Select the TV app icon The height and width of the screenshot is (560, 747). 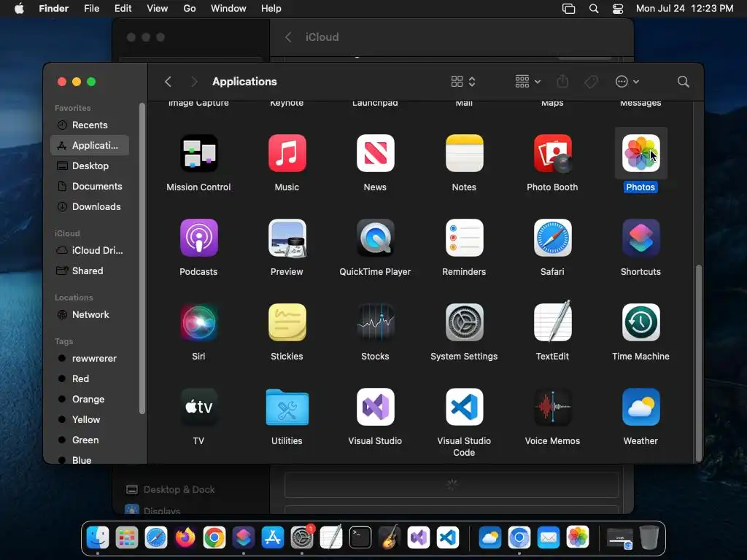coord(198,407)
